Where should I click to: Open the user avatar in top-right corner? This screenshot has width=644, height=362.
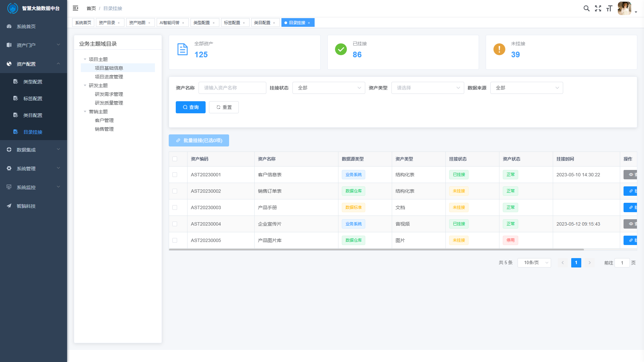tap(624, 8)
